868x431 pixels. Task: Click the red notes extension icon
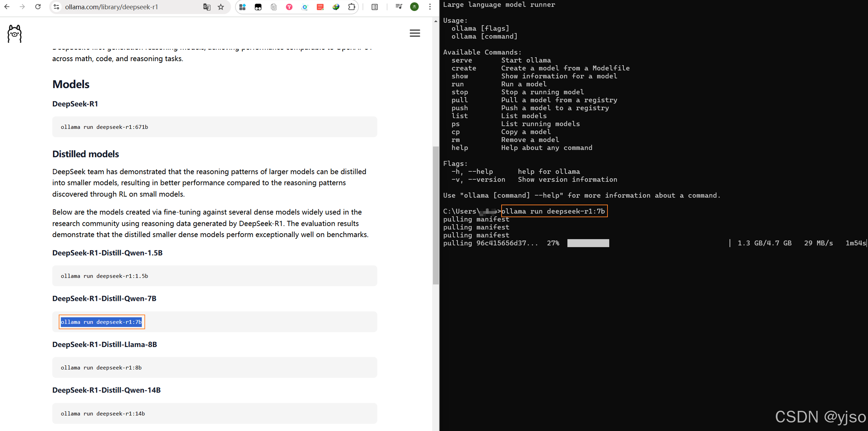click(x=320, y=7)
